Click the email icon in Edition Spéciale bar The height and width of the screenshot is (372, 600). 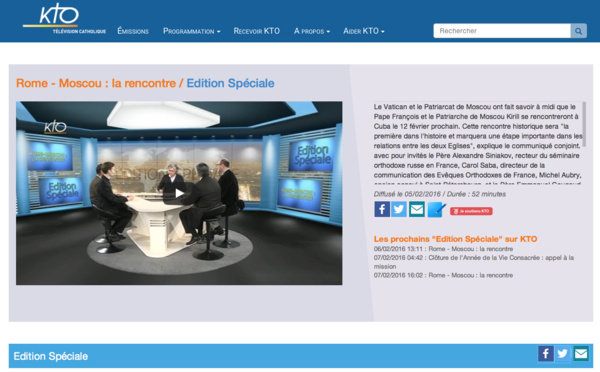pos(581,353)
